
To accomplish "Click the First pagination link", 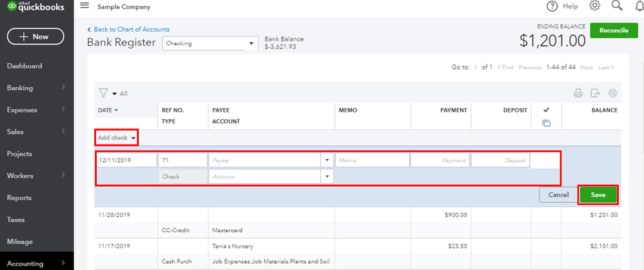I will pyautogui.click(x=505, y=67).
